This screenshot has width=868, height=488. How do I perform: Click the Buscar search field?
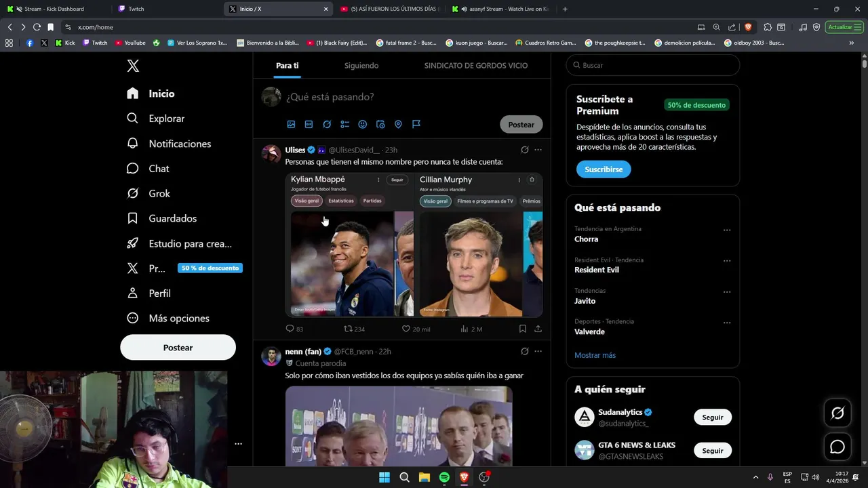[652, 65]
